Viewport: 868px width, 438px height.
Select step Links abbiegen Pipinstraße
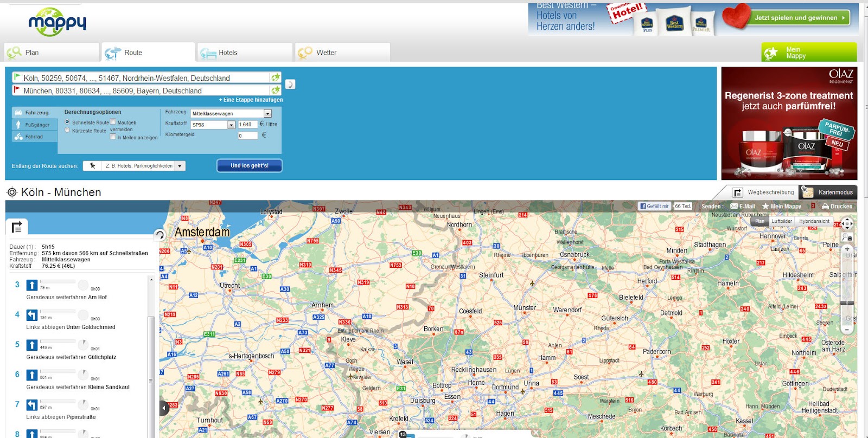click(x=61, y=417)
